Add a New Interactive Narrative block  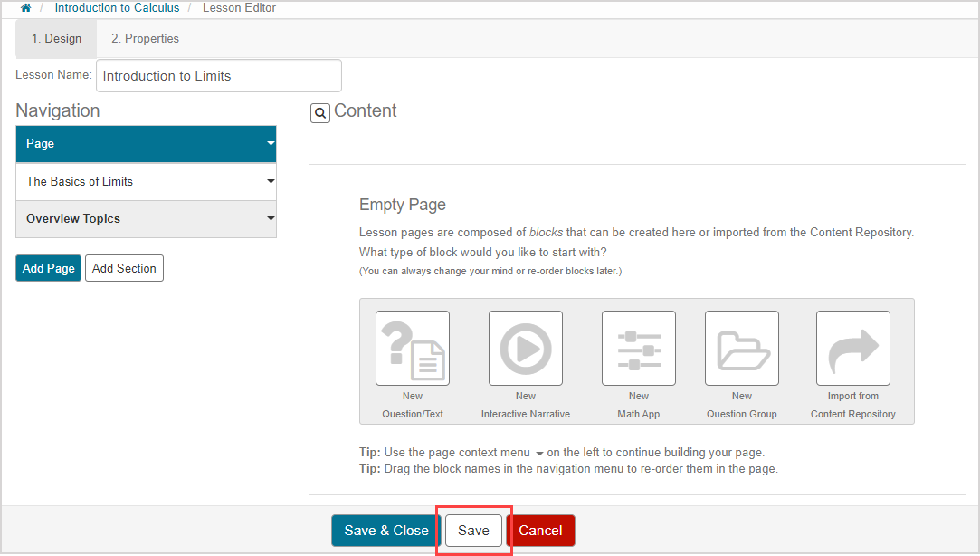525,349
